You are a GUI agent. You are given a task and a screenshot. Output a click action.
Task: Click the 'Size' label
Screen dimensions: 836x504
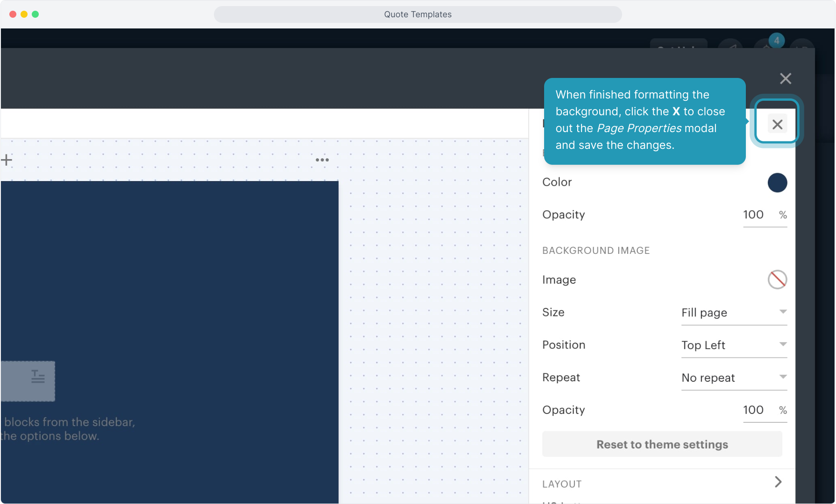click(x=553, y=312)
